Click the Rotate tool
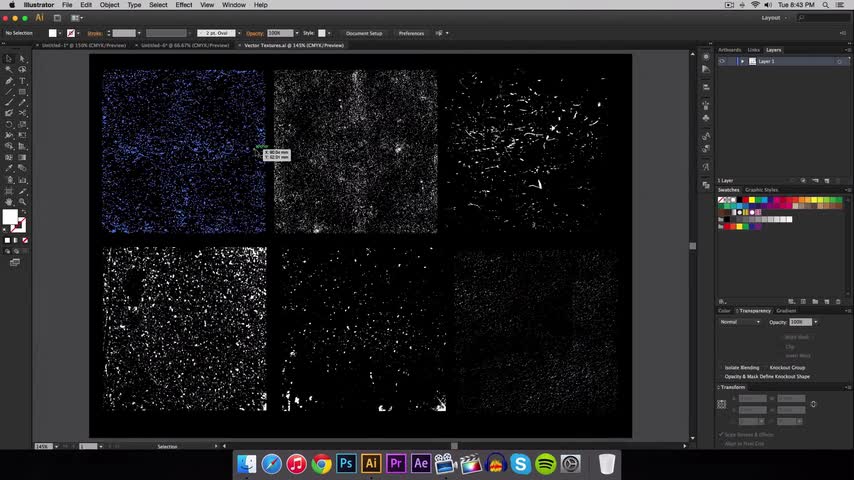The height and width of the screenshot is (480, 854). tap(9, 124)
